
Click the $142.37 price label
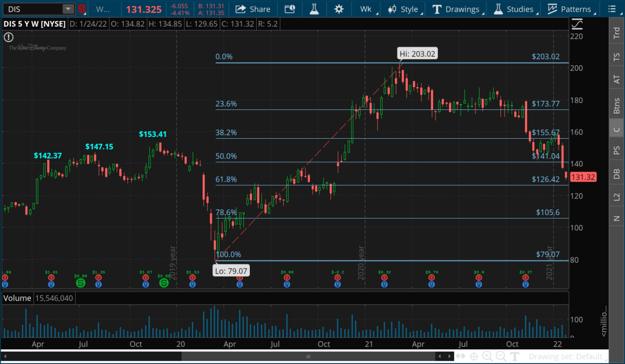click(48, 155)
